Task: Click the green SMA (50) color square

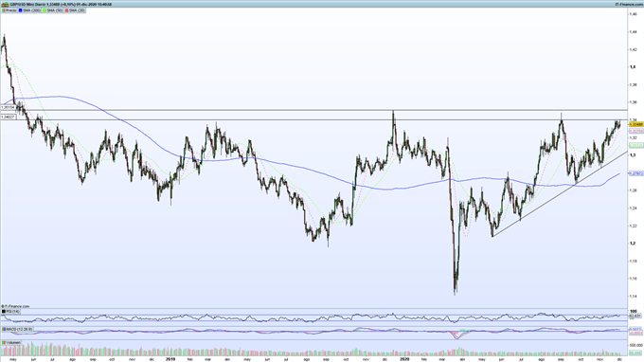Action: point(45,10)
